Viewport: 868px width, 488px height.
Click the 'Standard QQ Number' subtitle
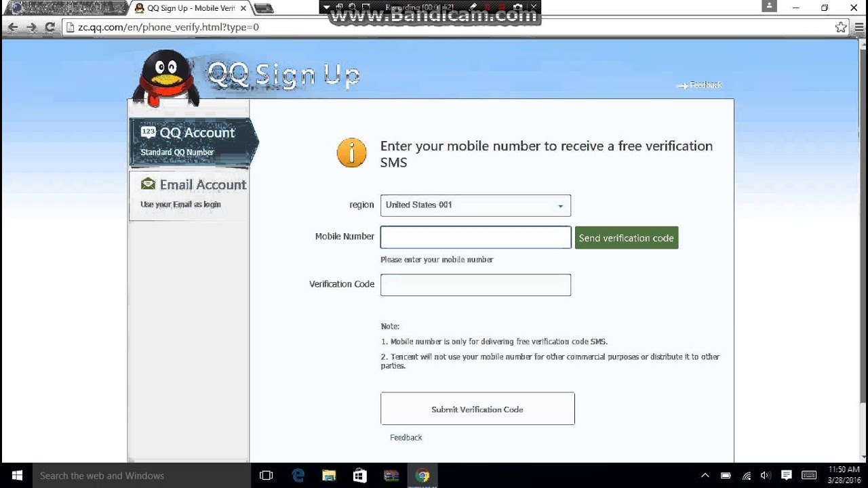pyautogui.click(x=177, y=152)
